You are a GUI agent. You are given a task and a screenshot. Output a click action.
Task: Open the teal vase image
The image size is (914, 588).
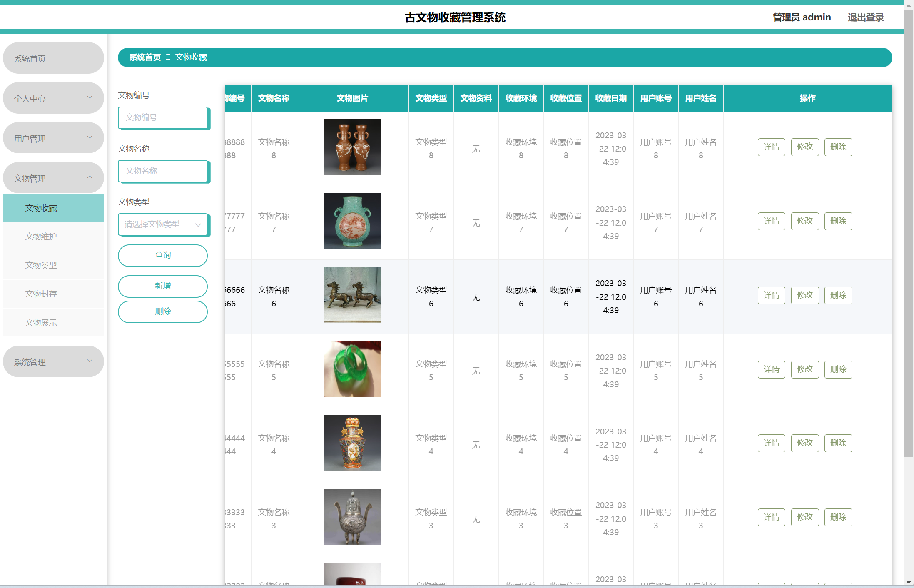(x=352, y=221)
